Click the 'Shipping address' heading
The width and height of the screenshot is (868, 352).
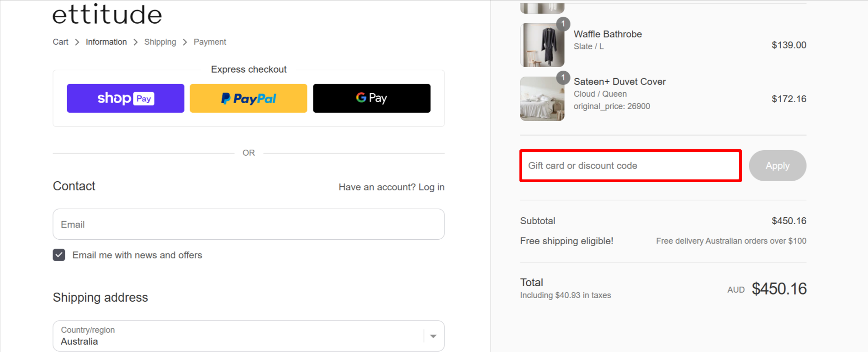[x=101, y=298]
